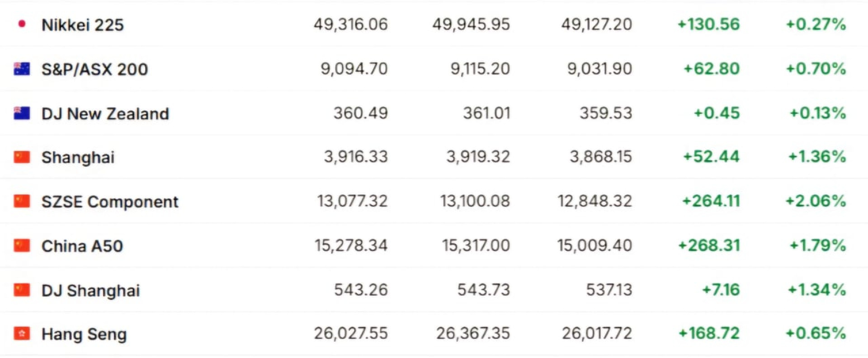868x358 pixels.
Task: Open the DJ Shanghai index link
Action: [90, 290]
